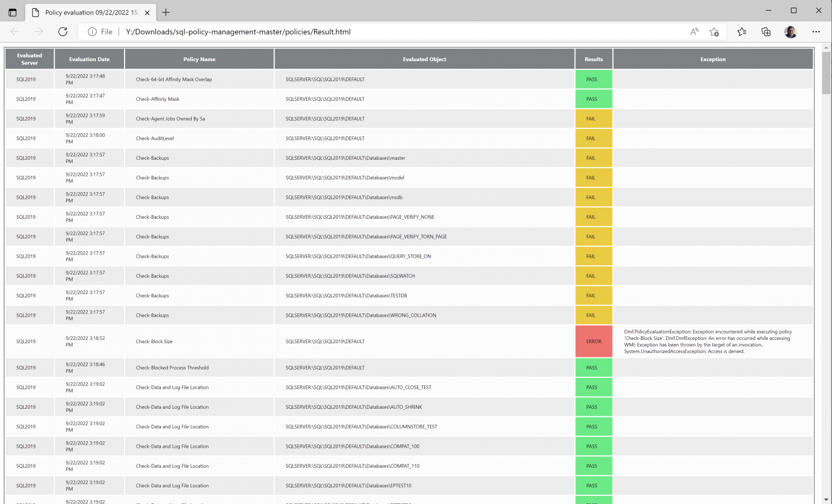The width and height of the screenshot is (832, 504).
Task: Click the FAIL result for TESTDB backups
Action: pos(594,295)
